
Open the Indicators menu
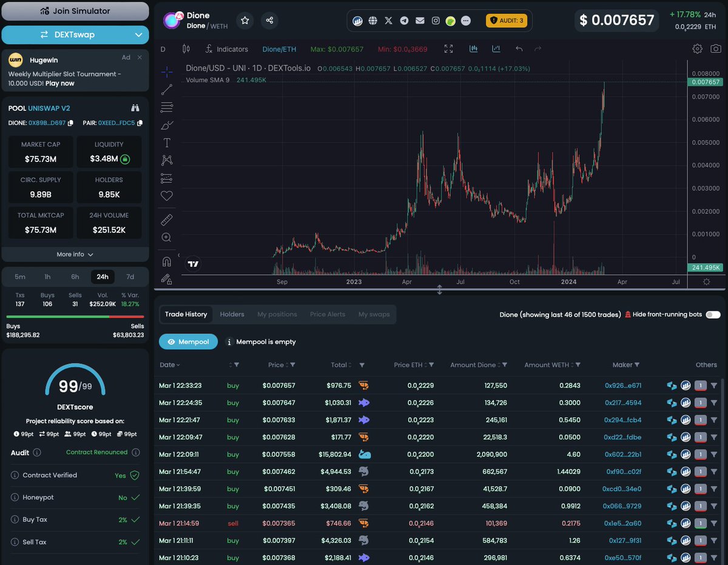click(x=227, y=49)
